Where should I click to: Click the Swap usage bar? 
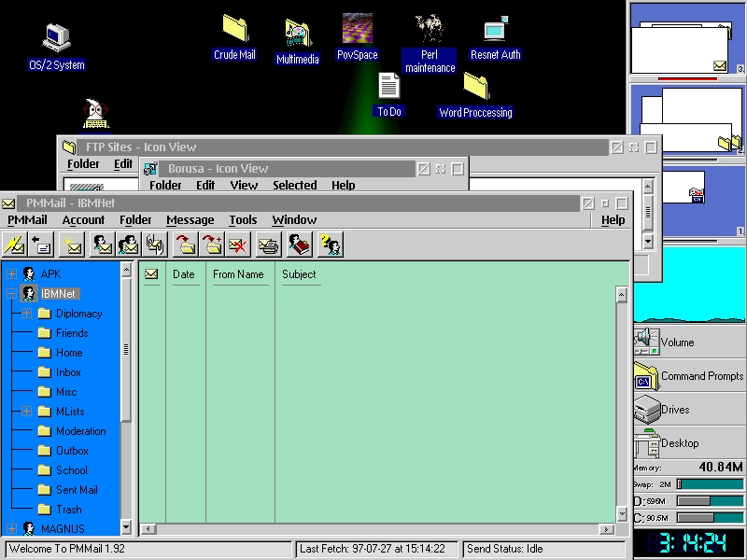pyautogui.click(x=710, y=484)
